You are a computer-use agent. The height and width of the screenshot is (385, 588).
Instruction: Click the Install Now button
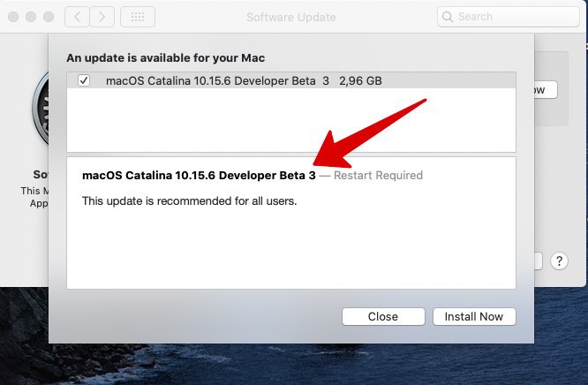point(474,317)
